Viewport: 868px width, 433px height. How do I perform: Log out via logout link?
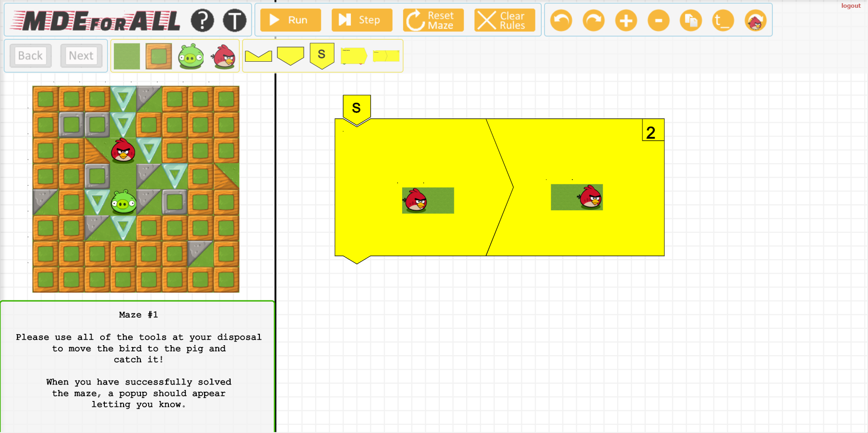851,6
